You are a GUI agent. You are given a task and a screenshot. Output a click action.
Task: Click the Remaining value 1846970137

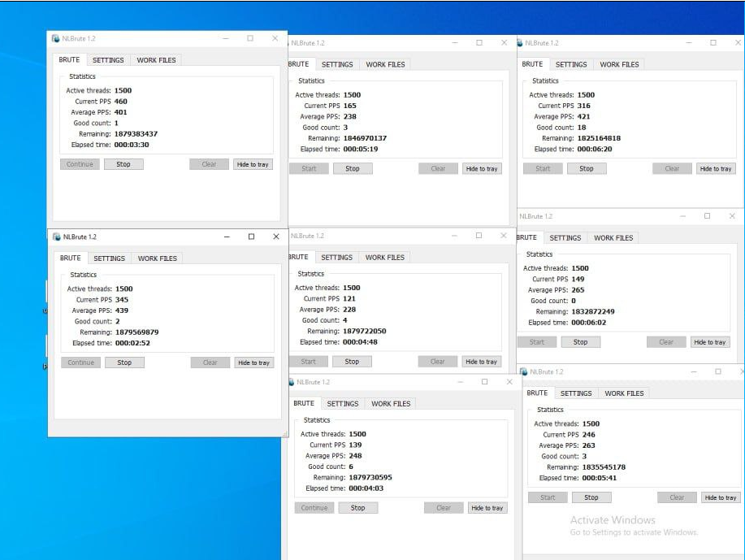pyautogui.click(x=365, y=138)
